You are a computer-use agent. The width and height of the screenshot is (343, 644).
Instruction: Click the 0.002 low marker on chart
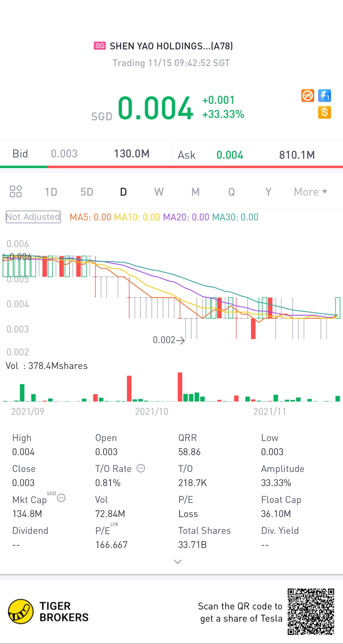(x=169, y=340)
